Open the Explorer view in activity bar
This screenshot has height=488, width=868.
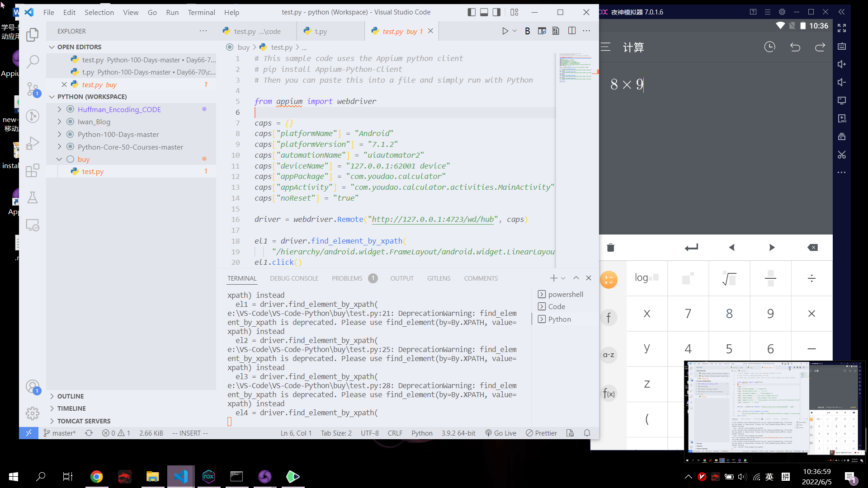coord(33,34)
